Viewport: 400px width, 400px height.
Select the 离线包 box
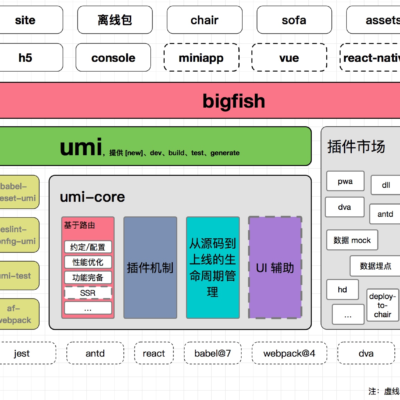(x=115, y=20)
